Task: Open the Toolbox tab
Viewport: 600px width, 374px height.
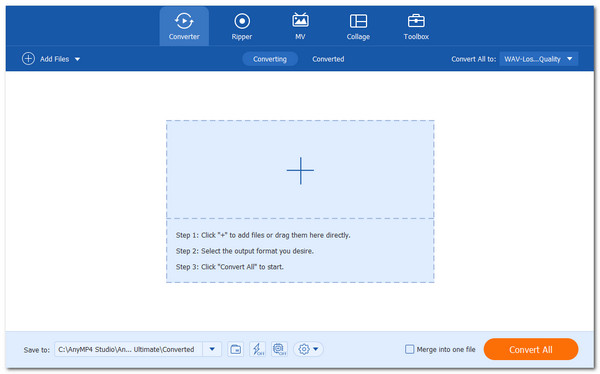Action: pos(416,26)
